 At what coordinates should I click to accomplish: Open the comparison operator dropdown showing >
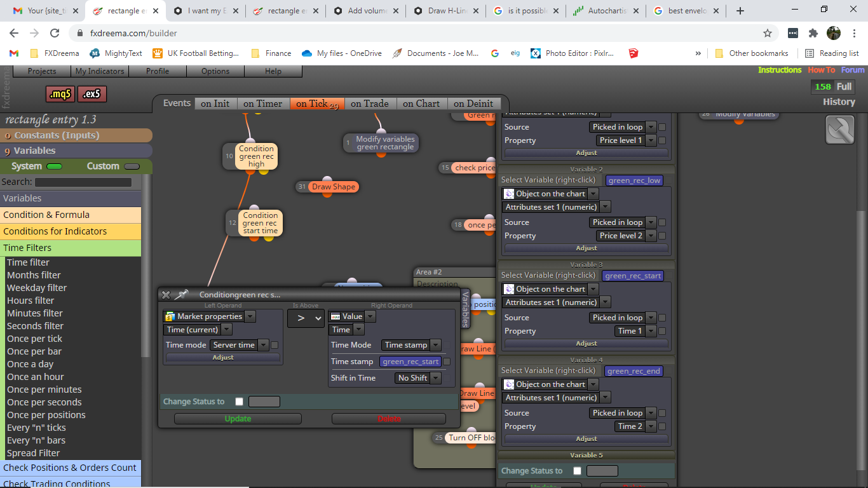[x=306, y=318]
